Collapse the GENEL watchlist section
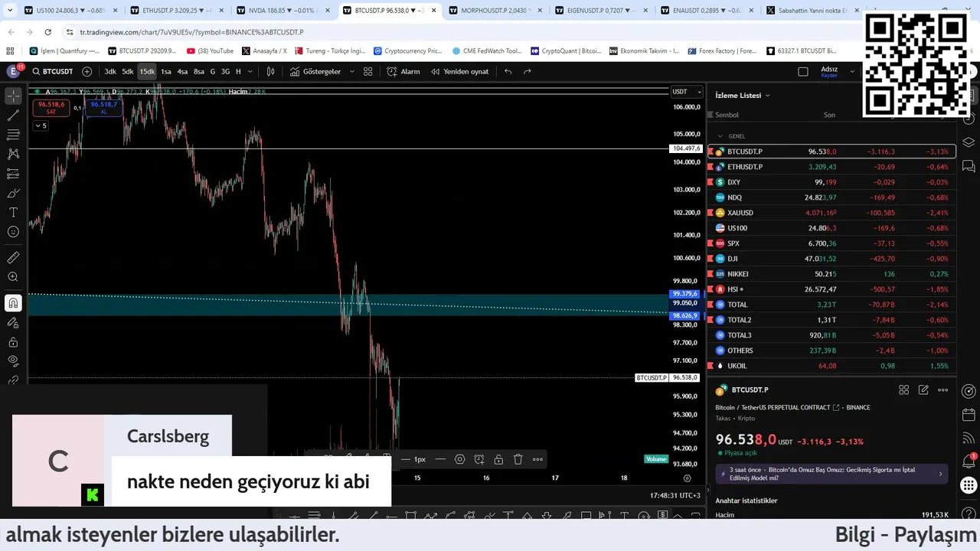 (x=720, y=136)
